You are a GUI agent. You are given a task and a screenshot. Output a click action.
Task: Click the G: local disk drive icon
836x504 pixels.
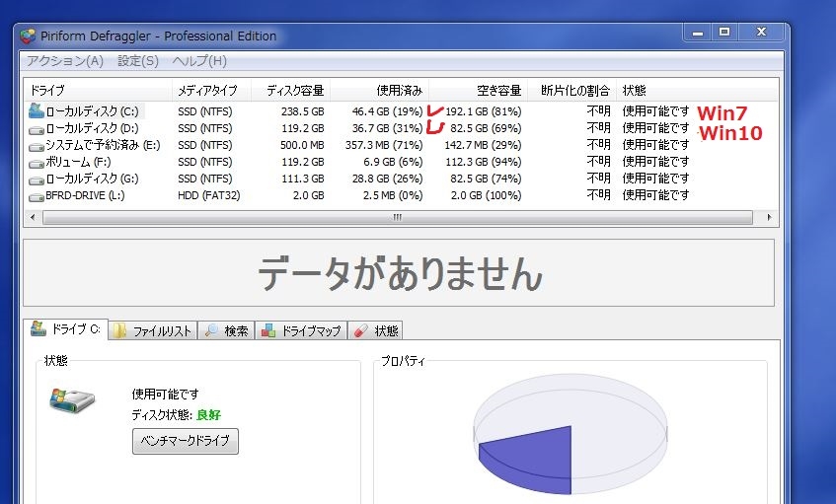point(37,180)
